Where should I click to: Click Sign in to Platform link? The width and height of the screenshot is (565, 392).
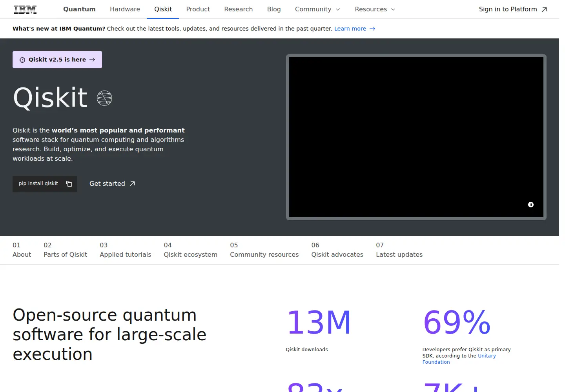click(x=513, y=9)
